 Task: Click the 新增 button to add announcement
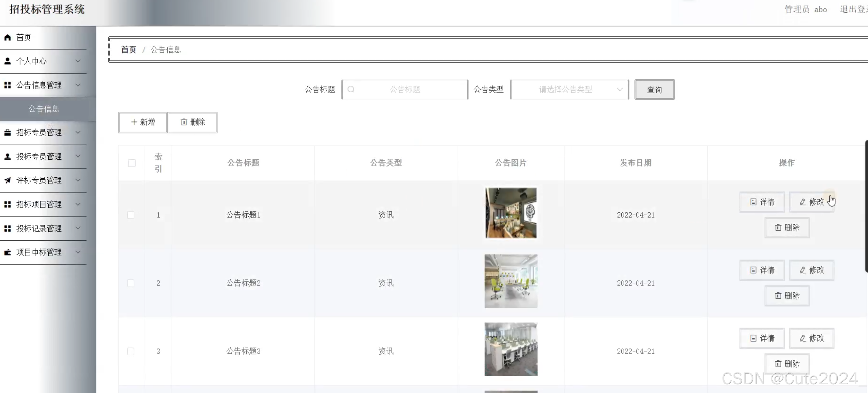[142, 122]
